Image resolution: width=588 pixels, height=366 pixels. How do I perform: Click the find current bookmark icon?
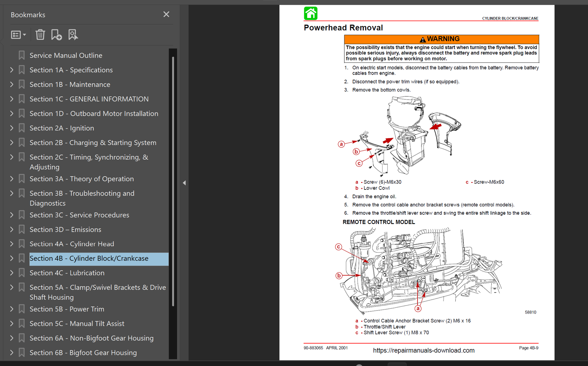coord(73,35)
